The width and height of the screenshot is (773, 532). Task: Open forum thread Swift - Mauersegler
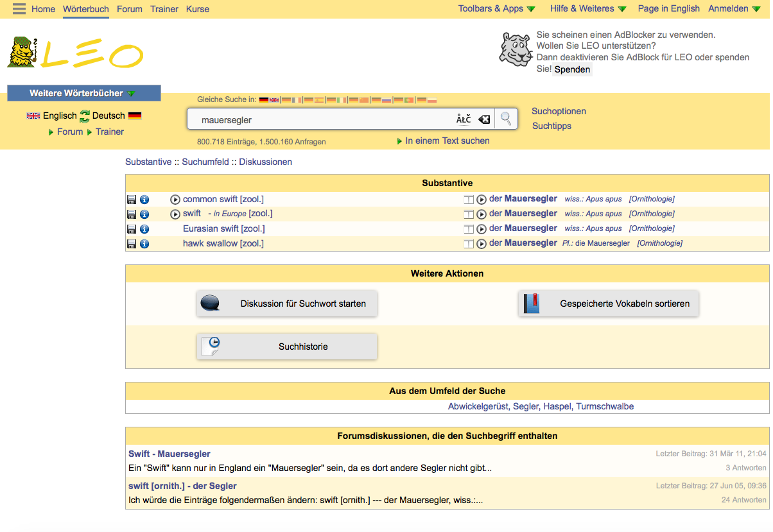tap(169, 454)
